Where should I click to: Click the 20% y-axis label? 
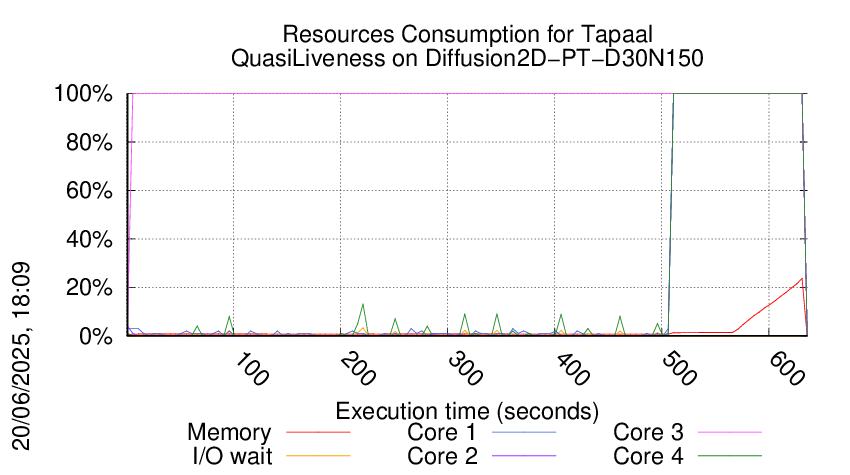[89, 287]
